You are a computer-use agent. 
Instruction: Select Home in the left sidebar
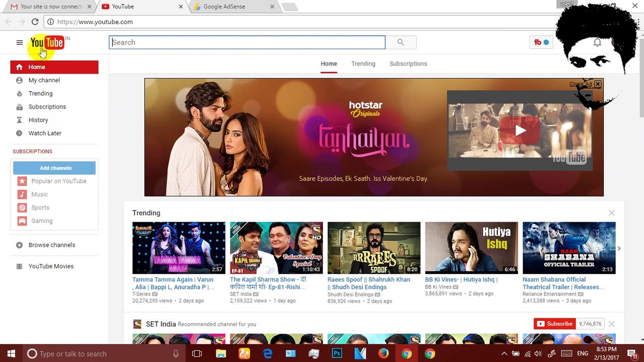point(54,67)
